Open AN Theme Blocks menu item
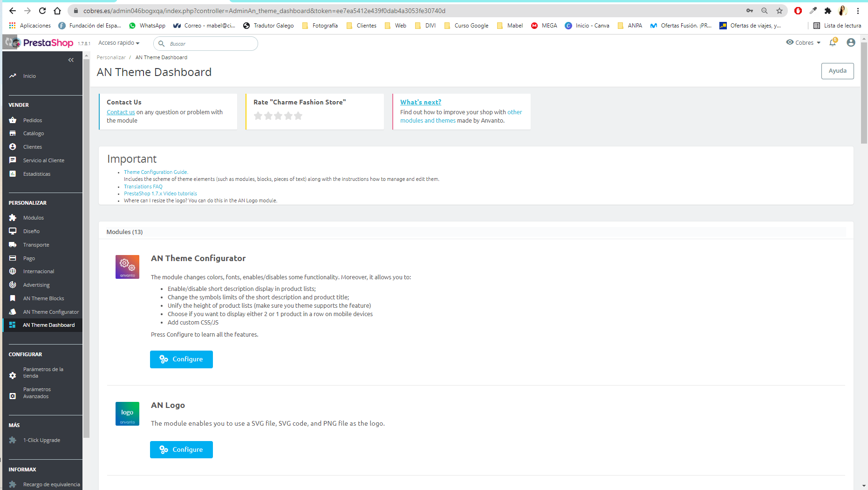This screenshot has height=490, width=868. (44, 298)
